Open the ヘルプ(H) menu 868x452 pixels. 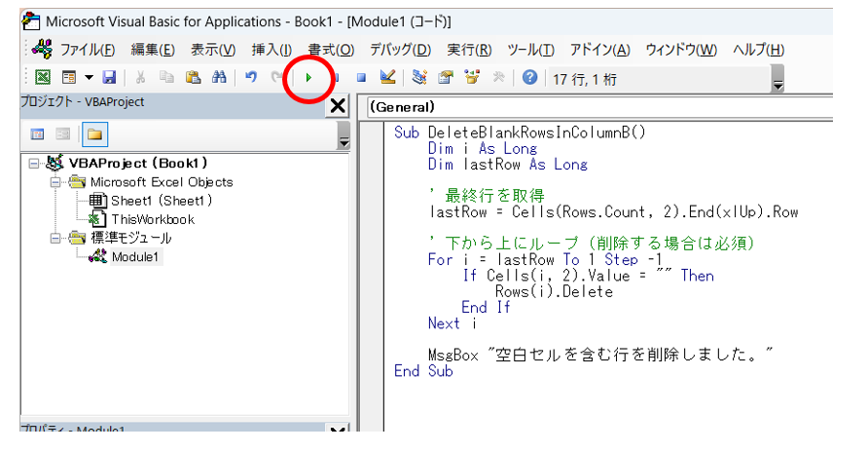coord(758,50)
